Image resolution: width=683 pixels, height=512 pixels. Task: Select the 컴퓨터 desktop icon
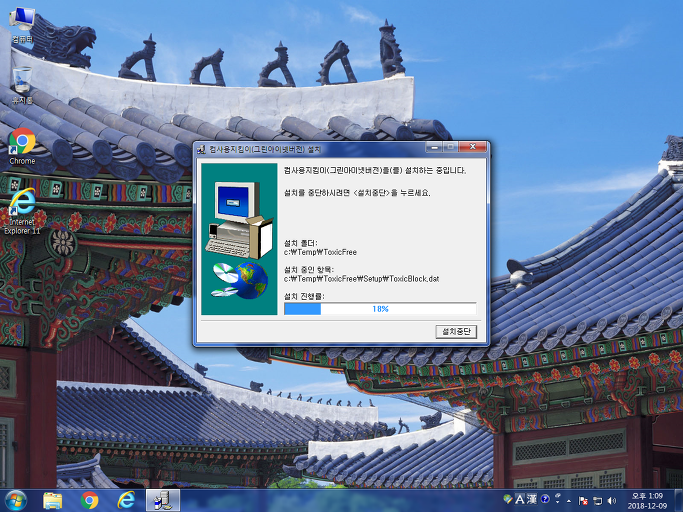pyautogui.click(x=22, y=25)
